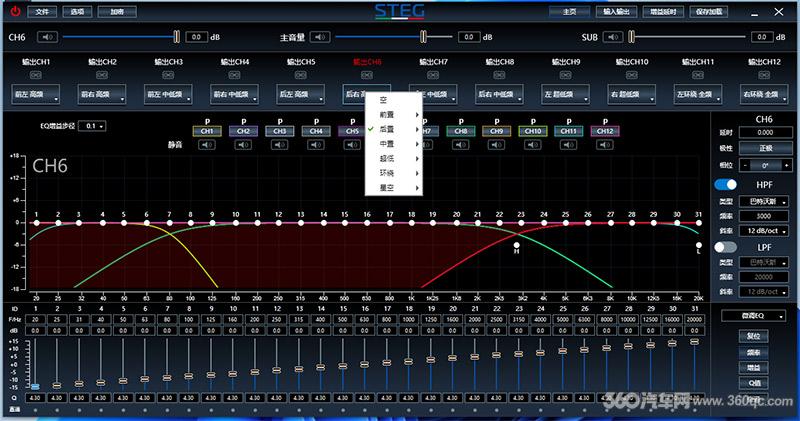The width and height of the screenshot is (800, 421).
Task: Click the 复位 reset button
Action: coord(754,336)
